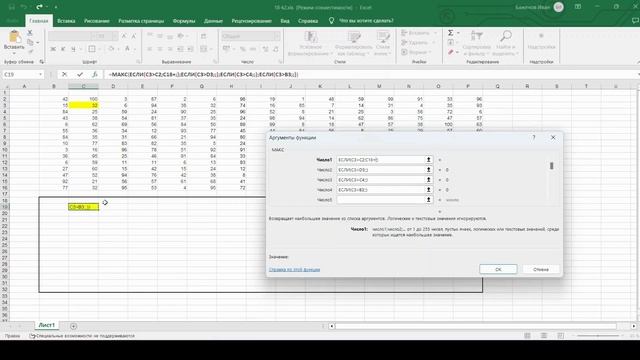Screen dimensions: 640x360
Task: Open the Данные ribbon tab
Action: tap(213, 21)
